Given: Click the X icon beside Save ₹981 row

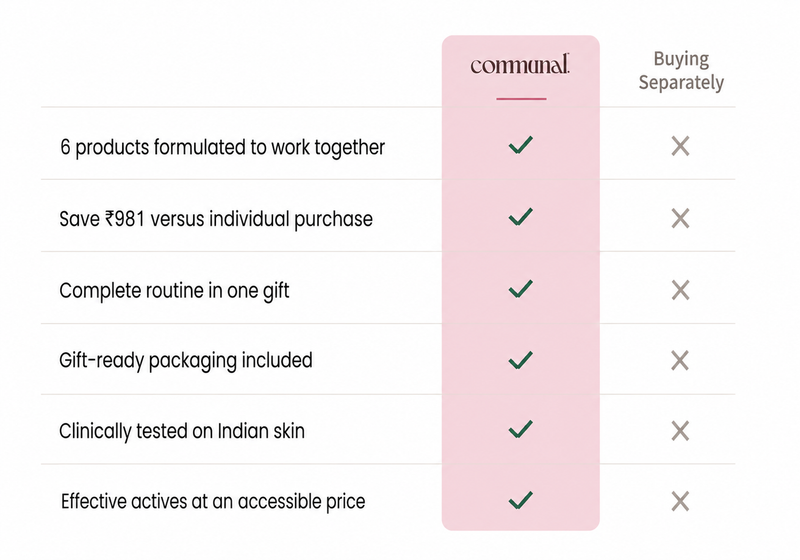Looking at the screenshot, I should click(681, 218).
